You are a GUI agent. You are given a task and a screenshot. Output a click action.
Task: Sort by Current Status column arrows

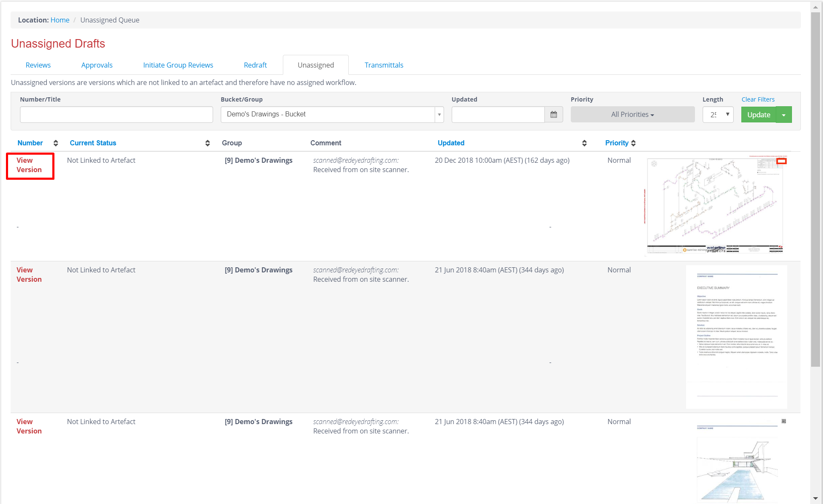point(207,143)
